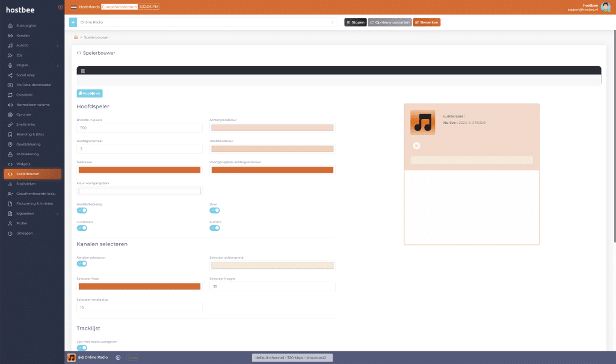This screenshot has height=364, width=616.
Task: Go to Branding & (SSL) page
Action: click(x=30, y=134)
